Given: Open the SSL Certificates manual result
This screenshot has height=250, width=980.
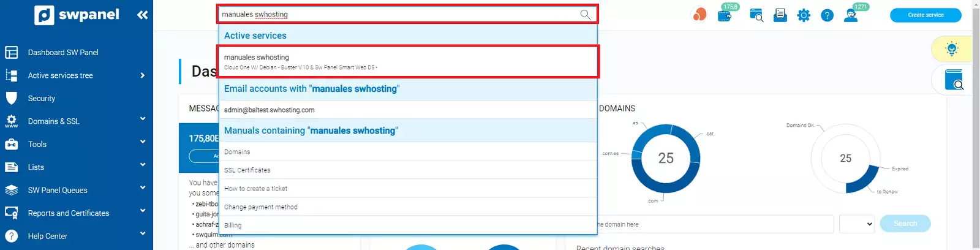Looking at the screenshot, I should [x=247, y=170].
